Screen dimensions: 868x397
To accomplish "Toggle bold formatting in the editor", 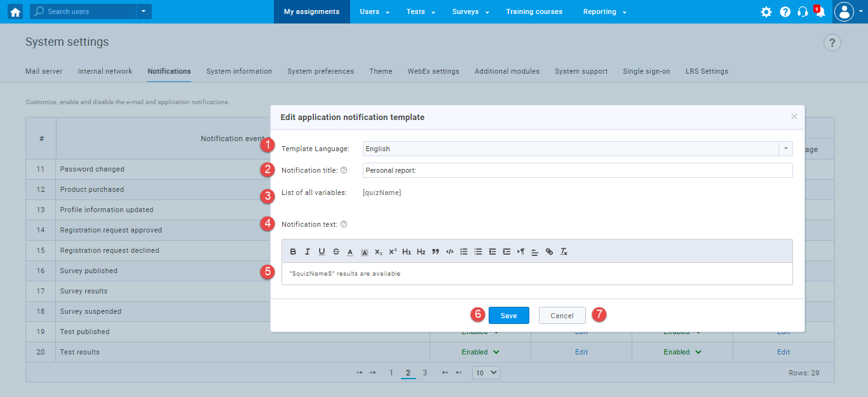I will click(x=293, y=252).
